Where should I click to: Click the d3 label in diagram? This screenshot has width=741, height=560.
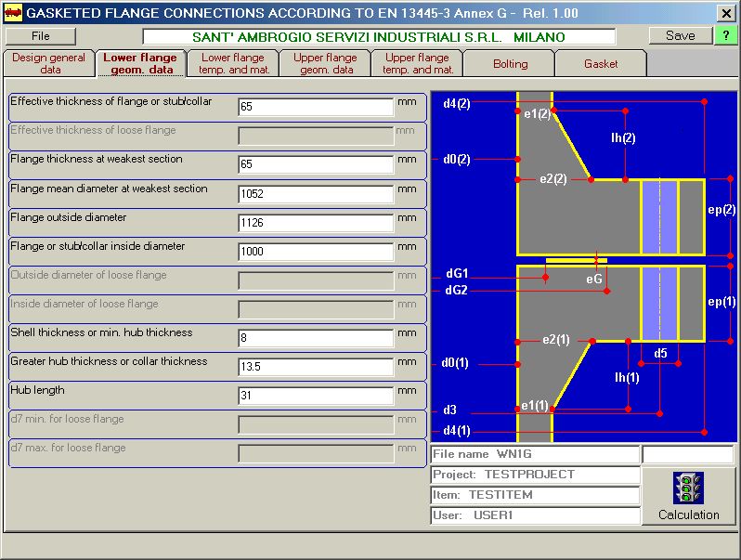coord(449,410)
